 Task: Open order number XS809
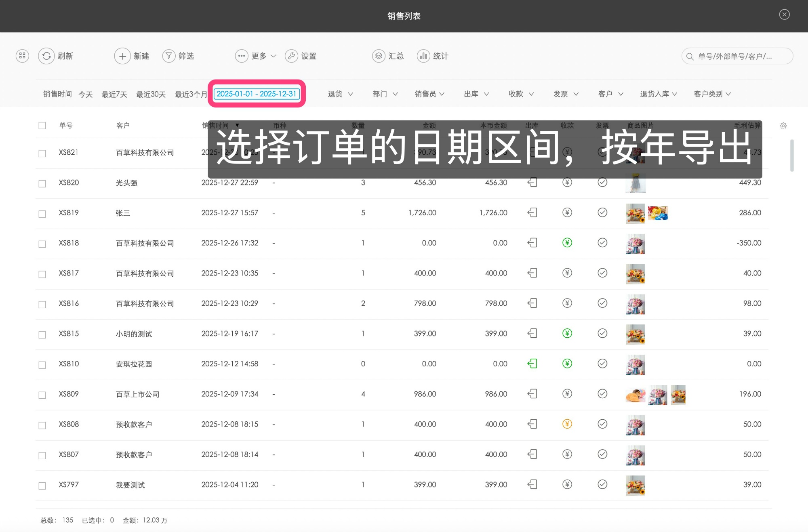(69, 394)
